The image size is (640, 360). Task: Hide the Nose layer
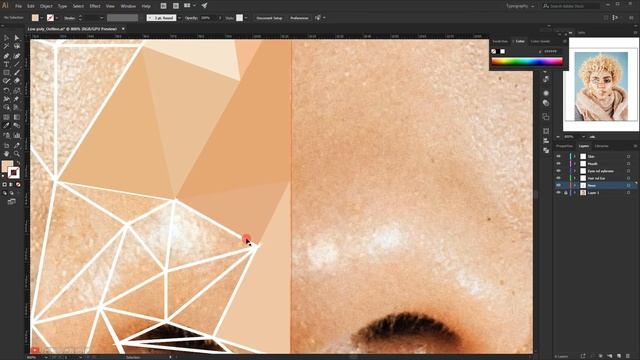click(558, 185)
